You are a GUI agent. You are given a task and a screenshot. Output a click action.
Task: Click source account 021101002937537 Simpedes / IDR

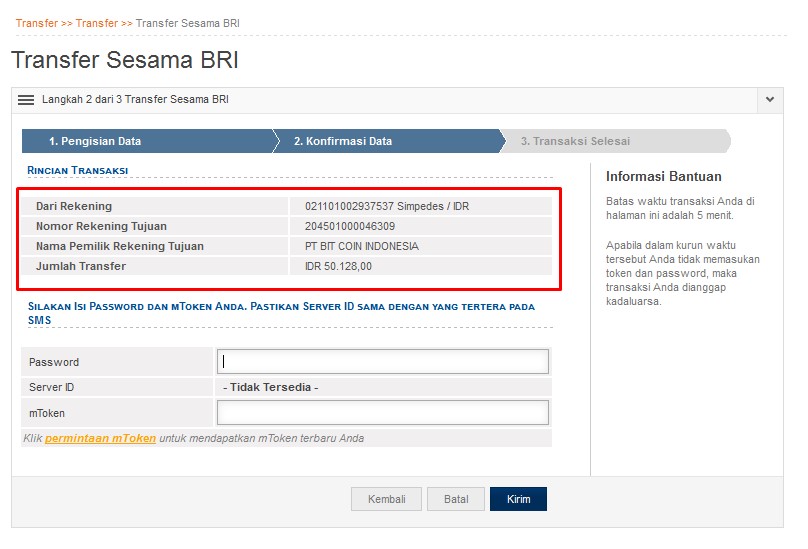pyautogui.click(x=387, y=206)
